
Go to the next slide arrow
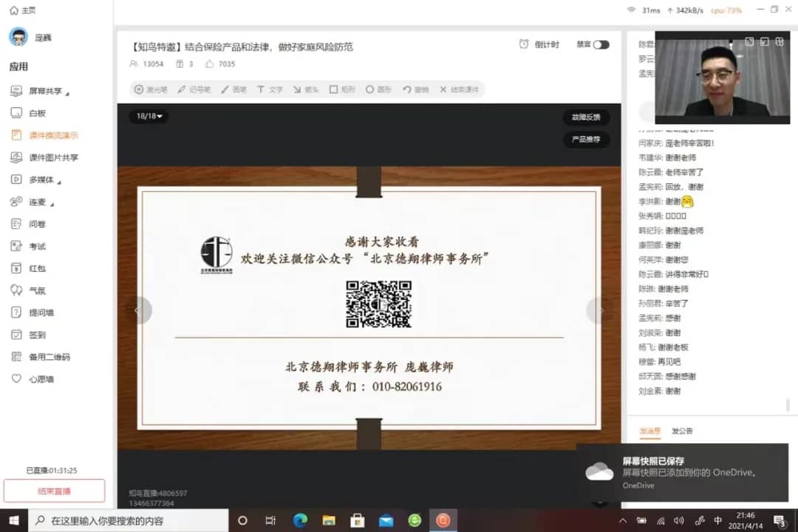pos(600,310)
